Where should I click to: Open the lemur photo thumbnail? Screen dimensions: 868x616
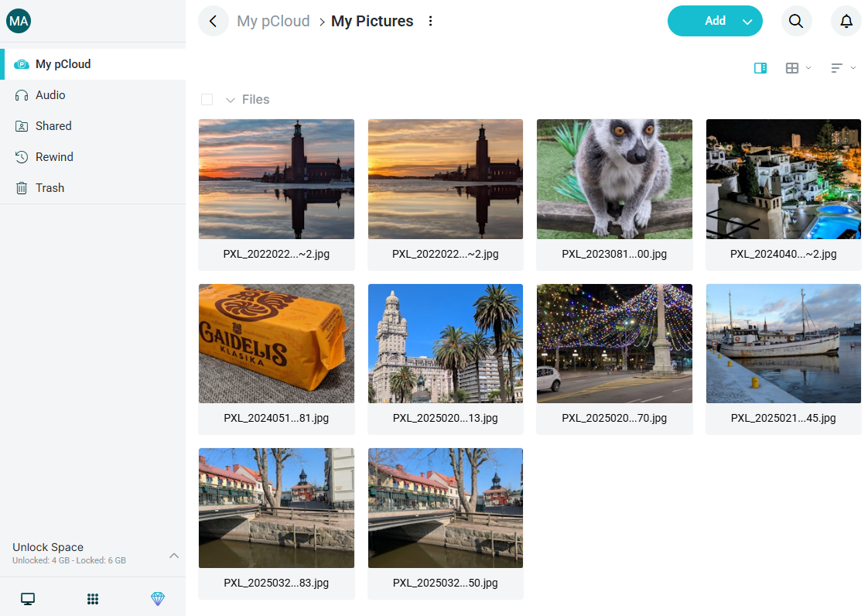tap(614, 179)
